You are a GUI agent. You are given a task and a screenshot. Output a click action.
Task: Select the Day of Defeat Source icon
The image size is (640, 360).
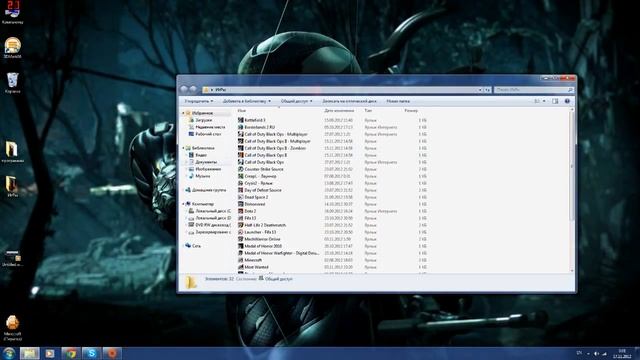click(240, 190)
